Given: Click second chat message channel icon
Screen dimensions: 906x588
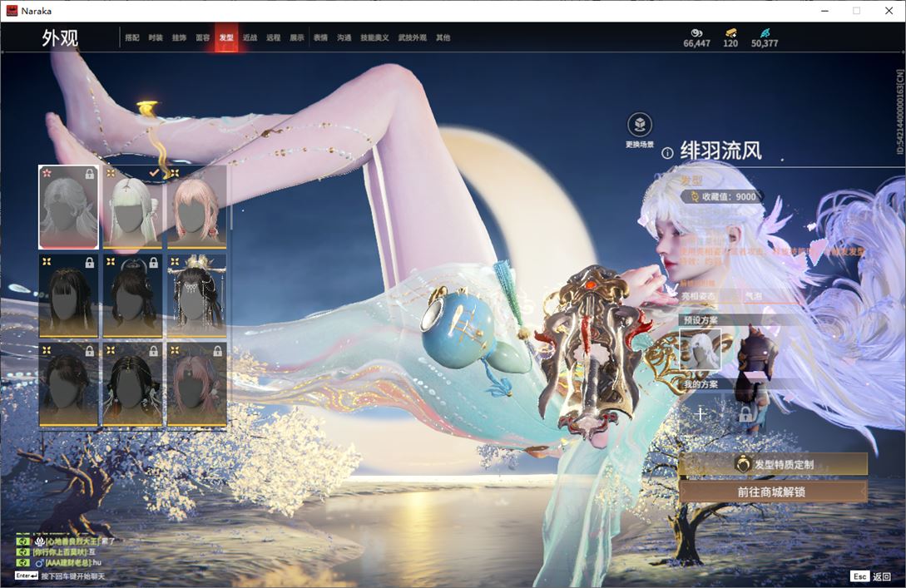Looking at the screenshot, I should click(22, 552).
